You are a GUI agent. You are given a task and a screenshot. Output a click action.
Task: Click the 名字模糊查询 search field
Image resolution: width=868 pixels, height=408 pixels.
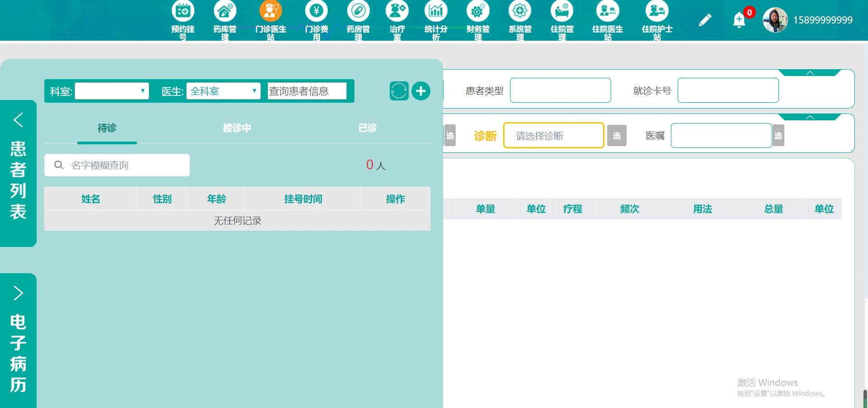tap(117, 165)
